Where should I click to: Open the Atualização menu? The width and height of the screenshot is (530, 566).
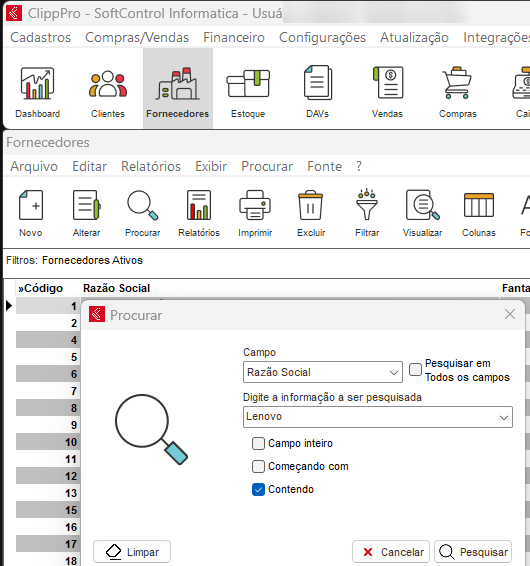tap(414, 37)
